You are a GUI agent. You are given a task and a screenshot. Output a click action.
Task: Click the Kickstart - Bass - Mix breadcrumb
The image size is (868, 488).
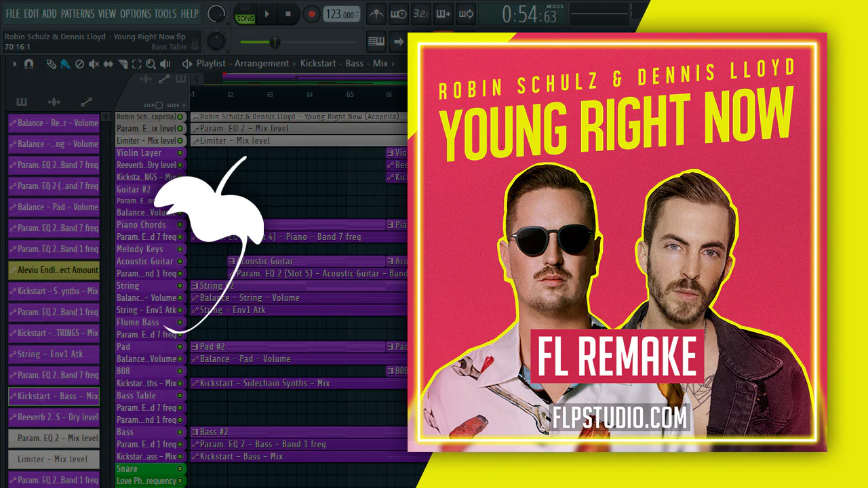344,64
